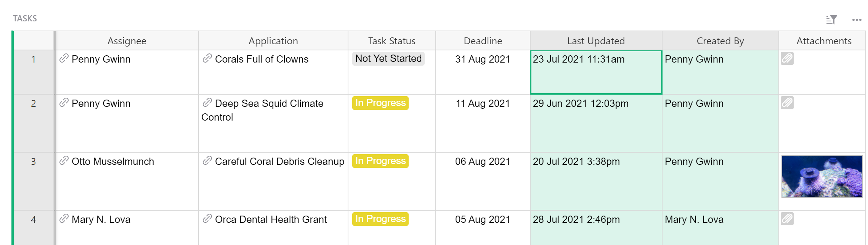Click link icon beside Orca Dental Health Grant

click(207, 219)
